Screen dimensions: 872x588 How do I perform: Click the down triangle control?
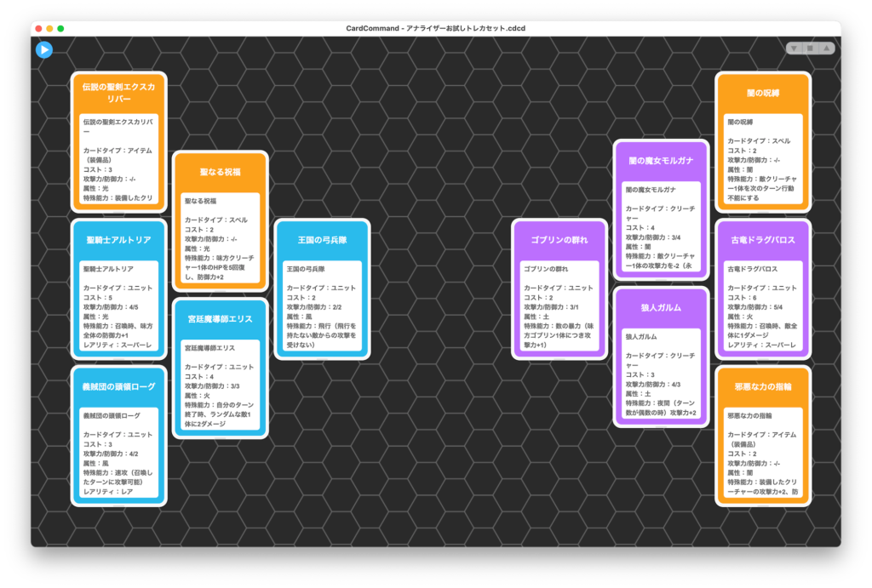[795, 49]
